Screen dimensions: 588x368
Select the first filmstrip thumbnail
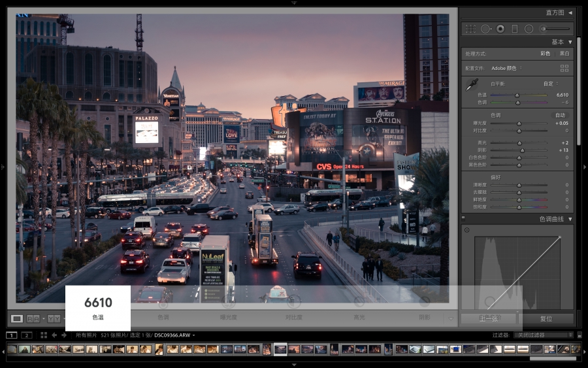point(12,349)
